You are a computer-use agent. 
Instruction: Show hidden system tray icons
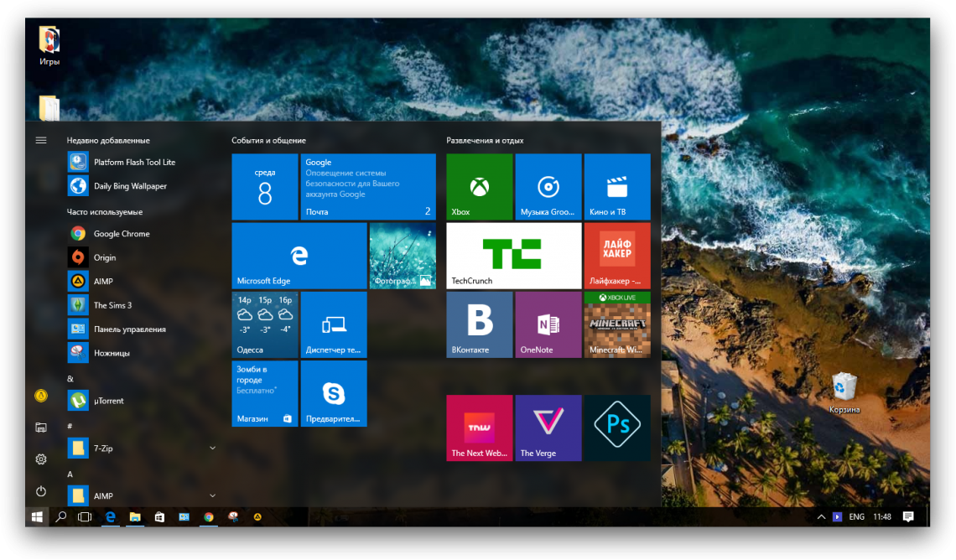[x=821, y=516]
